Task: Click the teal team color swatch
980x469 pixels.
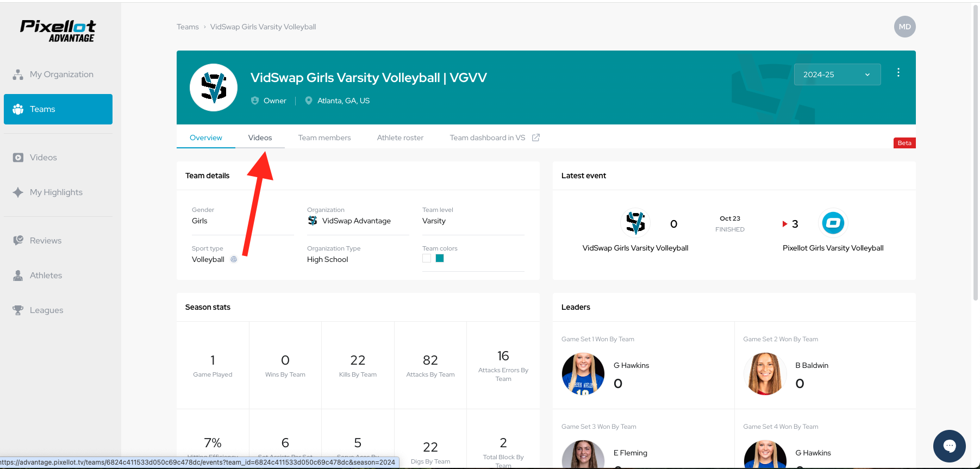Action: 440,258
